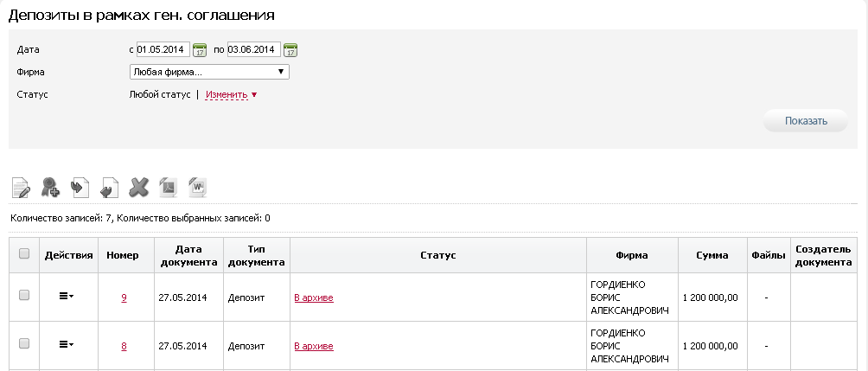The width and height of the screenshot is (868, 371).
Task: Expand the 'Изменить' status filter
Action: pos(232,94)
